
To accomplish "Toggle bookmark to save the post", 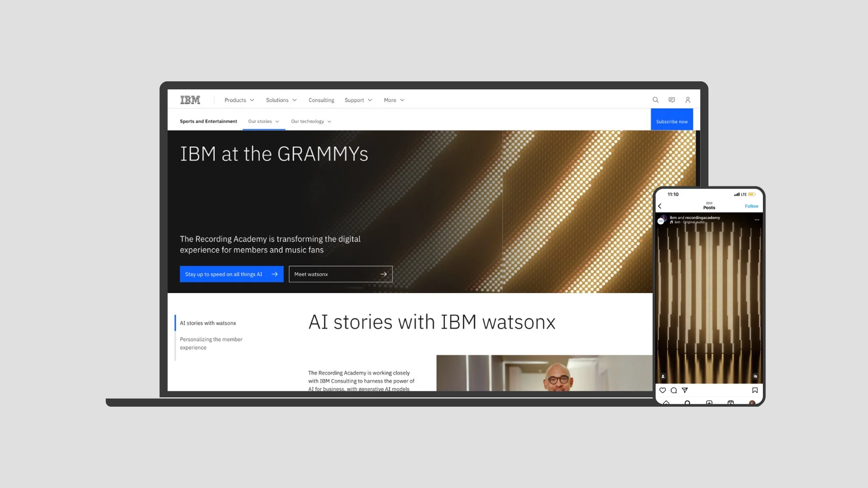I will tap(755, 390).
